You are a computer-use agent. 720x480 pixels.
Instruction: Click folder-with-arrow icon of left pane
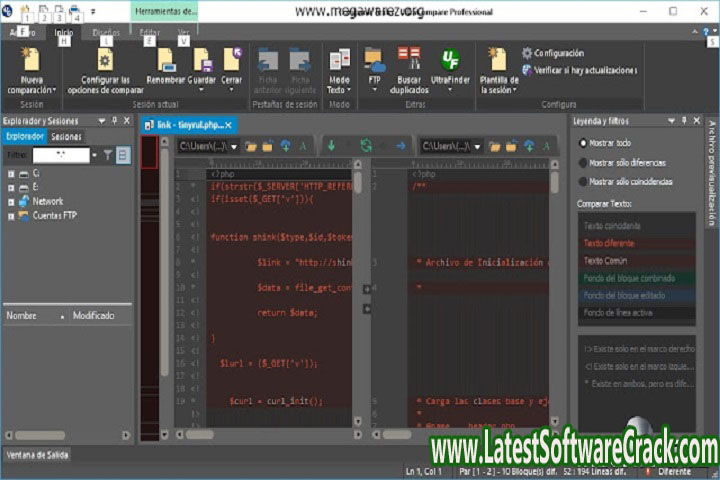268,147
